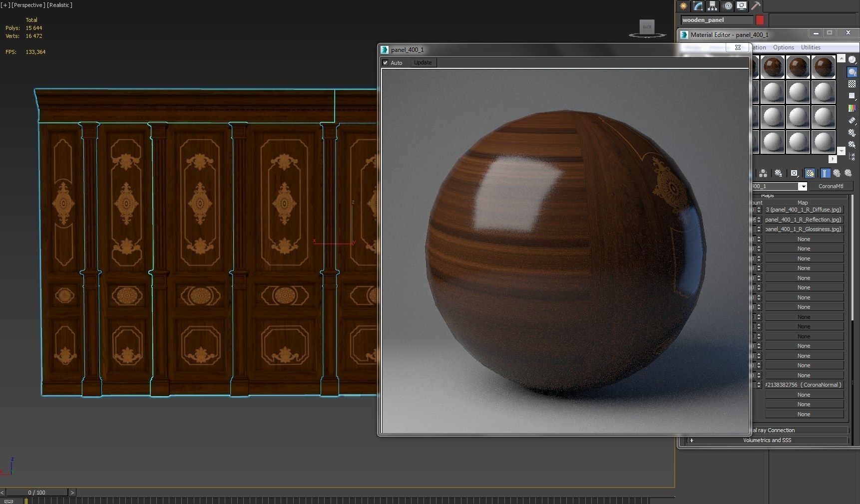The width and height of the screenshot is (860, 504).
Task: Open the Options menu in Material Editor
Action: pyautogui.click(x=783, y=47)
